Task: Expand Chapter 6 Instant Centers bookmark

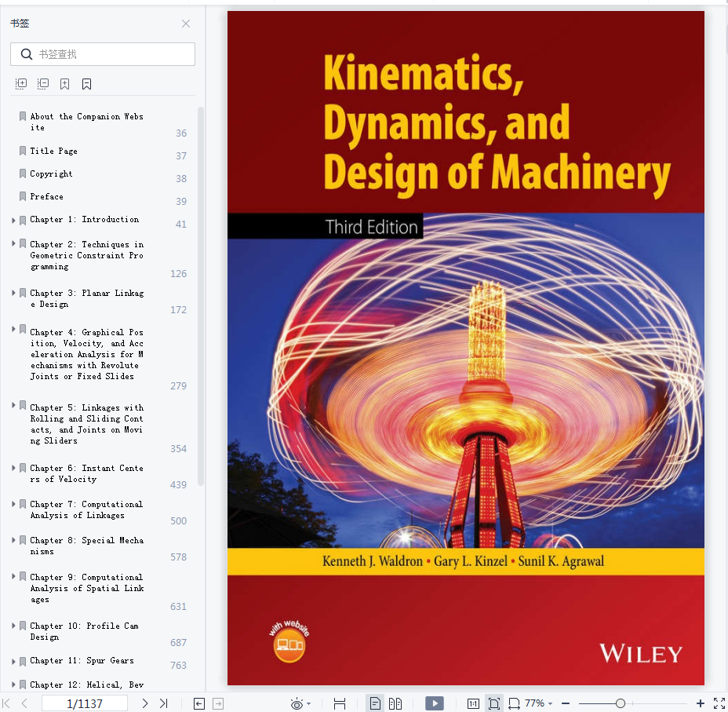Action: click(x=13, y=468)
